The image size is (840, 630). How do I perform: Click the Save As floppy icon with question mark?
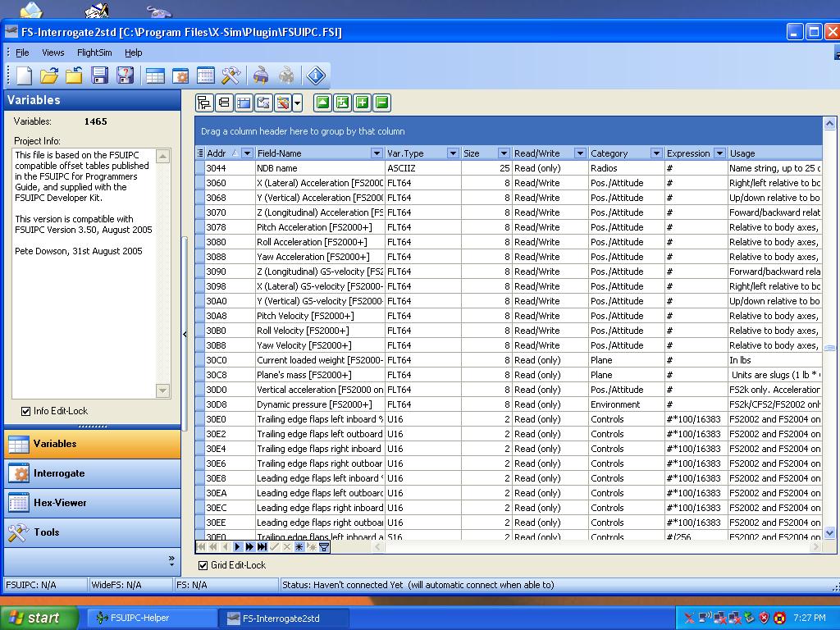coord(125,75)
